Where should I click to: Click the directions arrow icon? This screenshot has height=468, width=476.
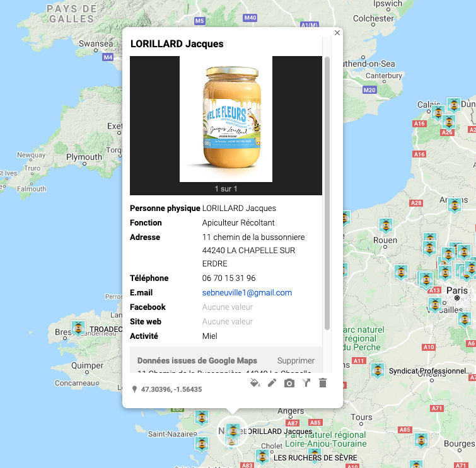(x=306, y=383)
